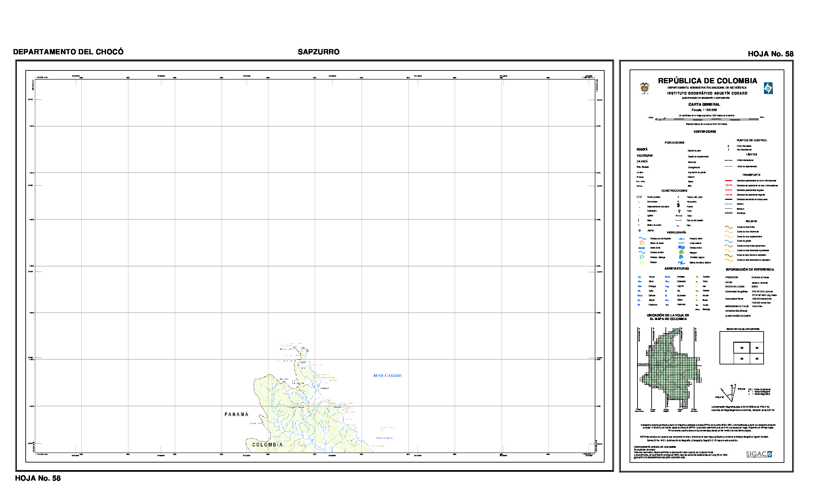Click the spaced 'COLOMBIA' label on the map
The image size is (840, 504).
pos(267,444)
